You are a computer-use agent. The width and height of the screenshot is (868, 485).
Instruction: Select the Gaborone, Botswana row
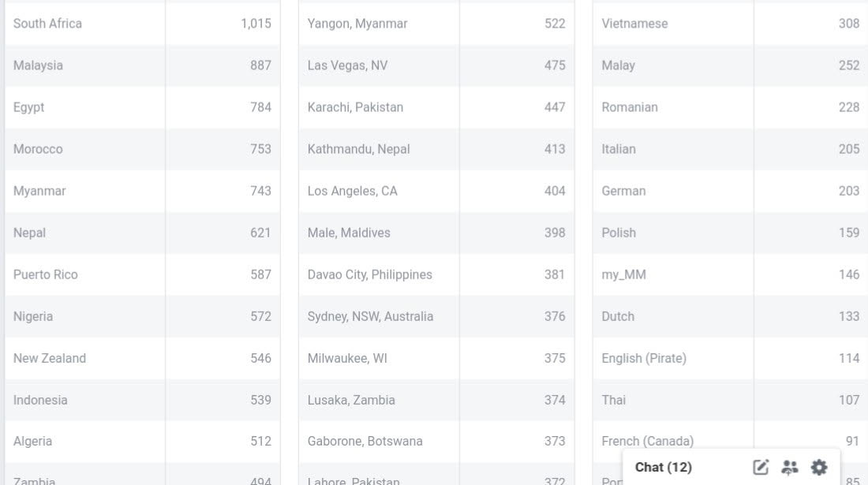tap(365, 441)
